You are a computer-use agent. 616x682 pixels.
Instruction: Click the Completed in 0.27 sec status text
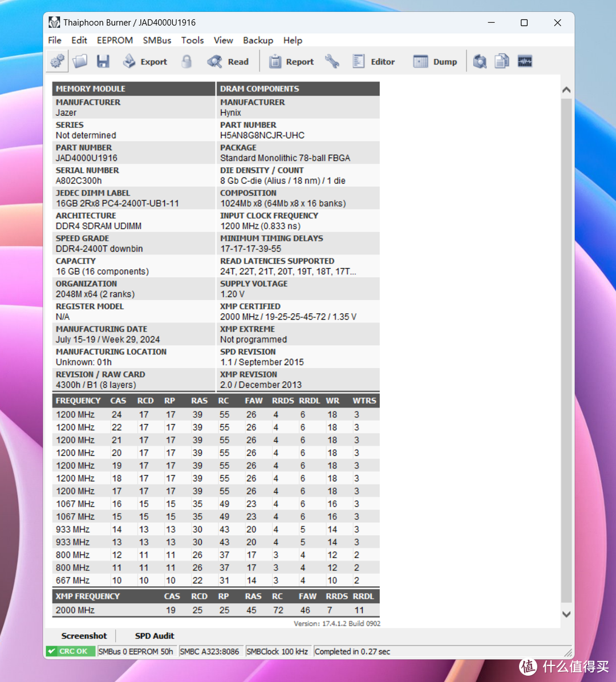[352, 652]
